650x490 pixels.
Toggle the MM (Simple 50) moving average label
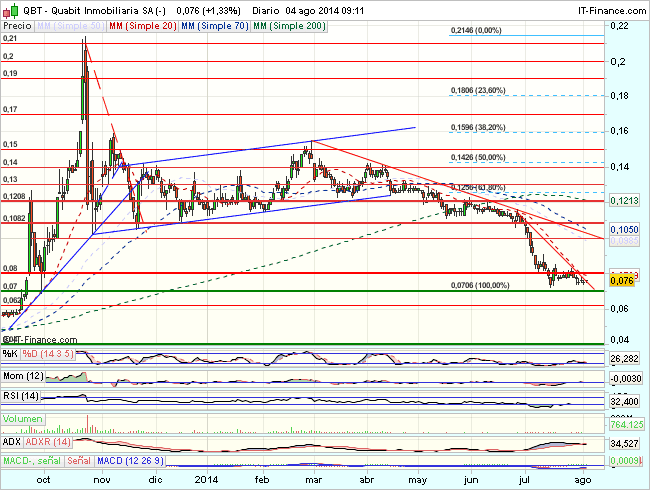[x=70, y=26]
